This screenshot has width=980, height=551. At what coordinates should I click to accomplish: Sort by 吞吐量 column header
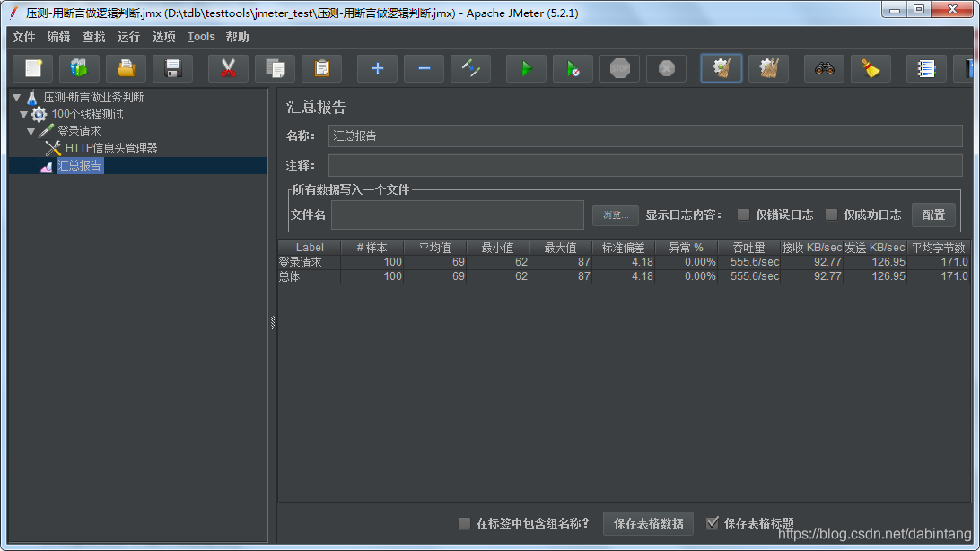pos(748,248)
